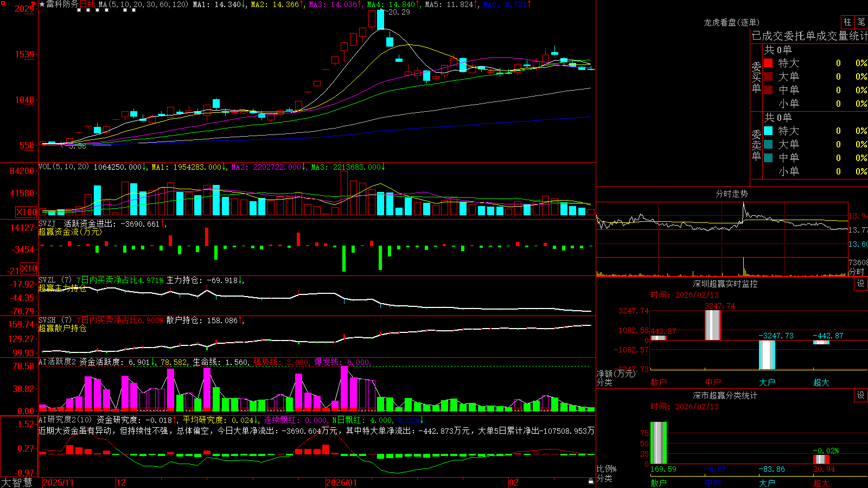Click the dark red 大单 swatch under 委买单
This screenshot has width=868, height=488.
(768, 76)
